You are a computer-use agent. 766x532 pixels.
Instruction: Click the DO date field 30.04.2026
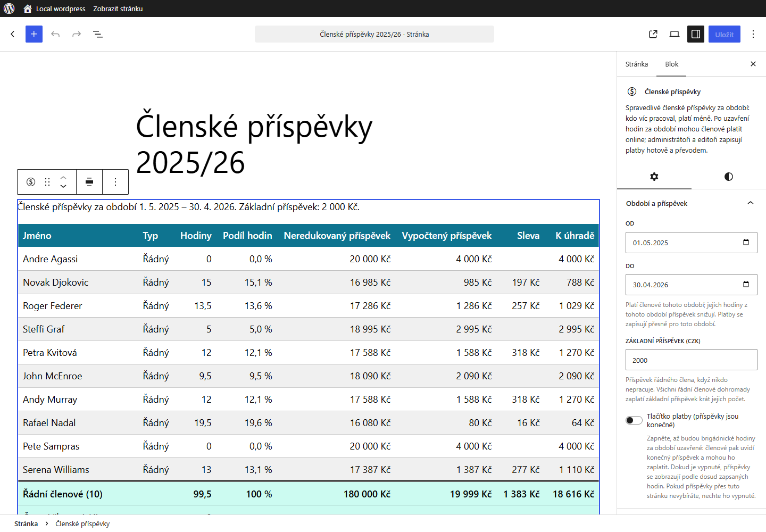[x=692, y=285]
